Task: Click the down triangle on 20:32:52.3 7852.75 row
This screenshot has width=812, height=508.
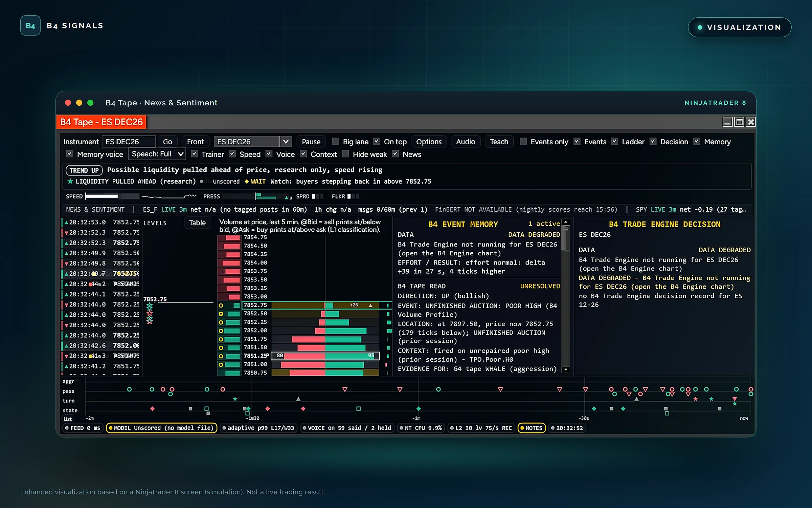Action: coord(66,233)
